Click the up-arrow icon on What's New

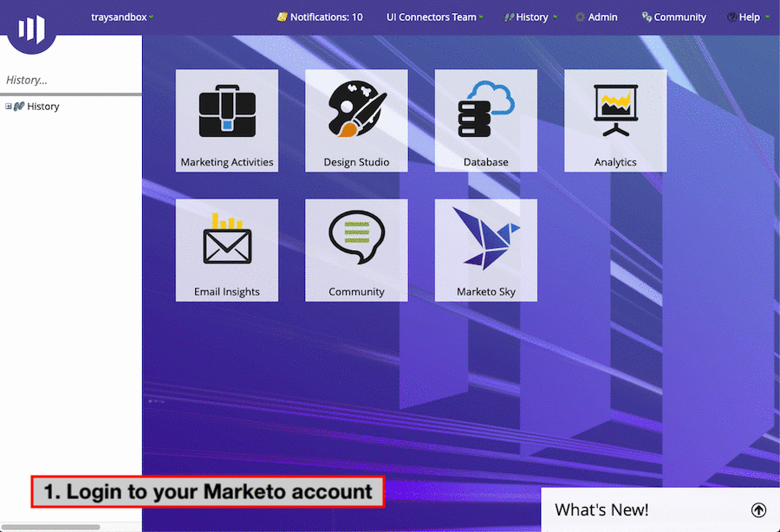pos(758,509)
